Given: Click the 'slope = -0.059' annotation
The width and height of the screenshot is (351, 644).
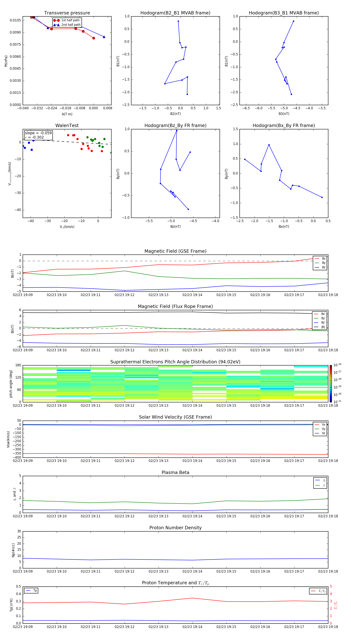Looking at the screenshot, I should point(38,133).
